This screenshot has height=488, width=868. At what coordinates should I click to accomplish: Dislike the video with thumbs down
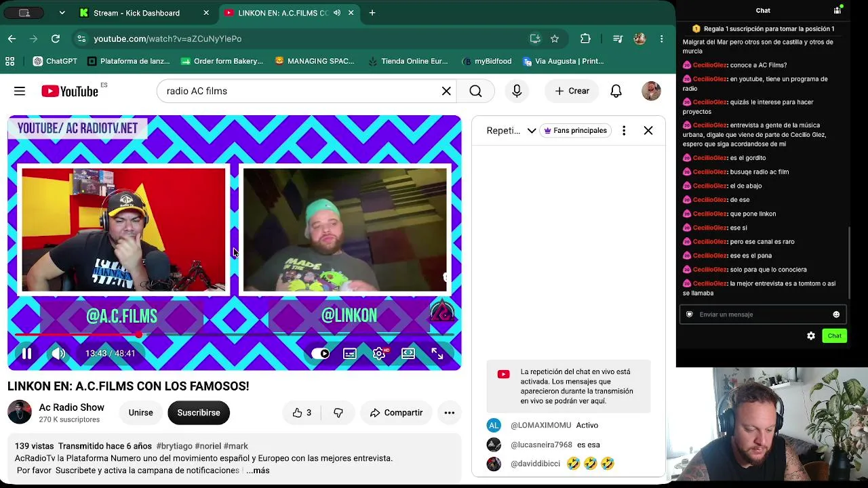[338, 413]
